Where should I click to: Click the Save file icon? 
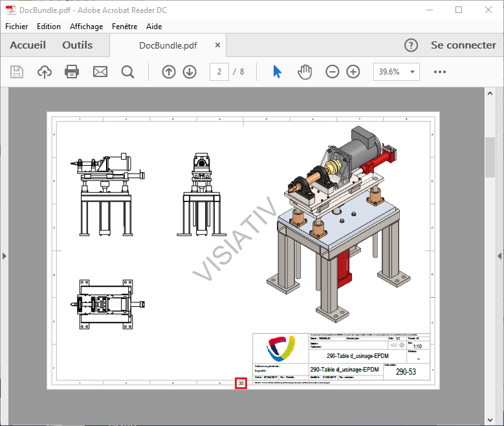[17, 72]
